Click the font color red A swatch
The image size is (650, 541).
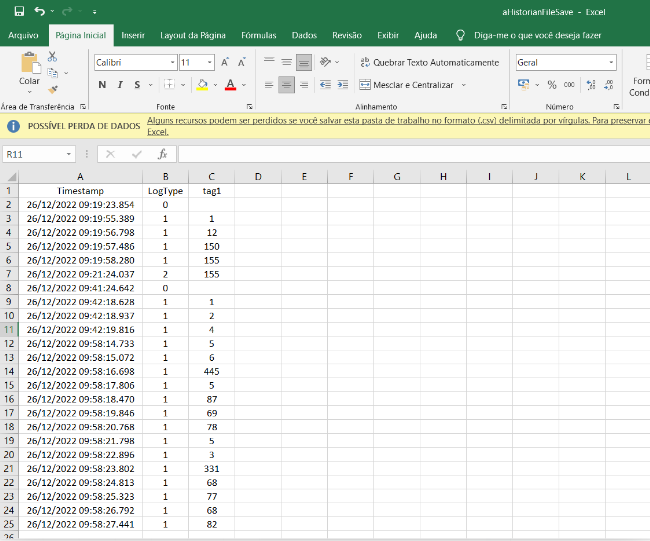pos(229,85)
